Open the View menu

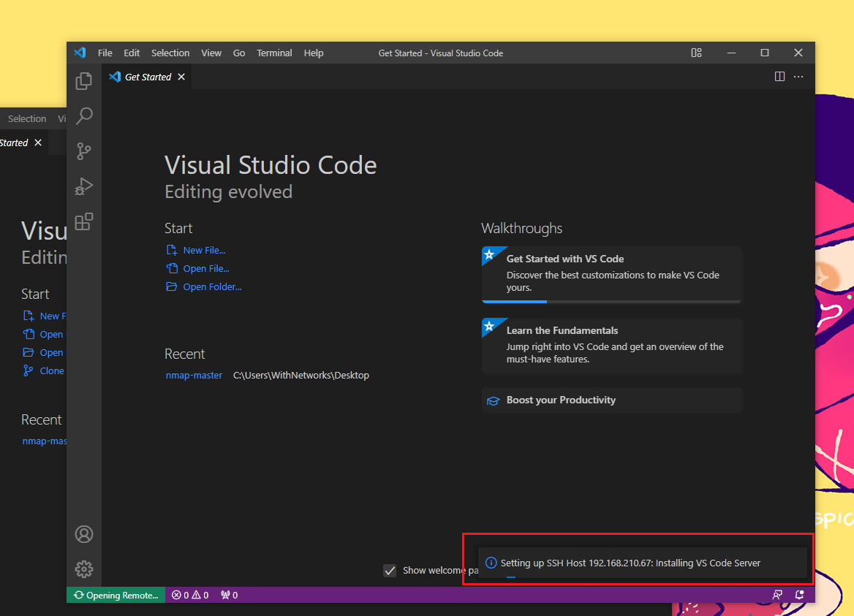pyautogui.click(x=211, y=53)
